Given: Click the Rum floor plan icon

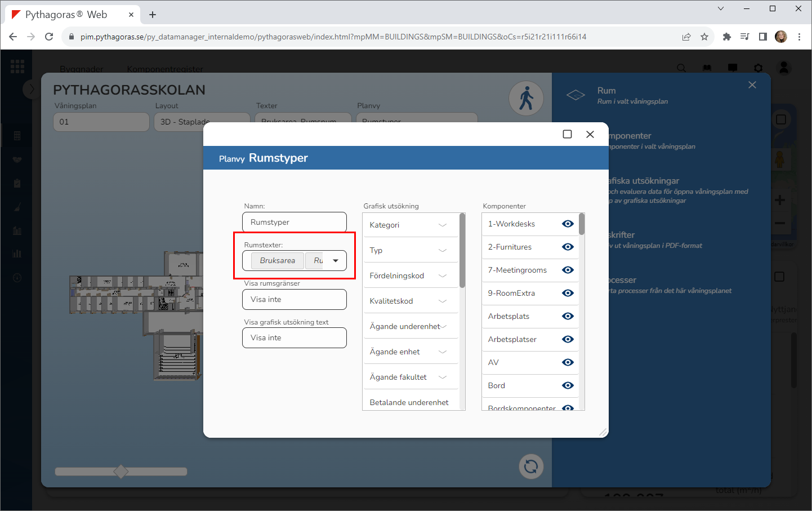Looking at the screenshot, I should 575,95.
